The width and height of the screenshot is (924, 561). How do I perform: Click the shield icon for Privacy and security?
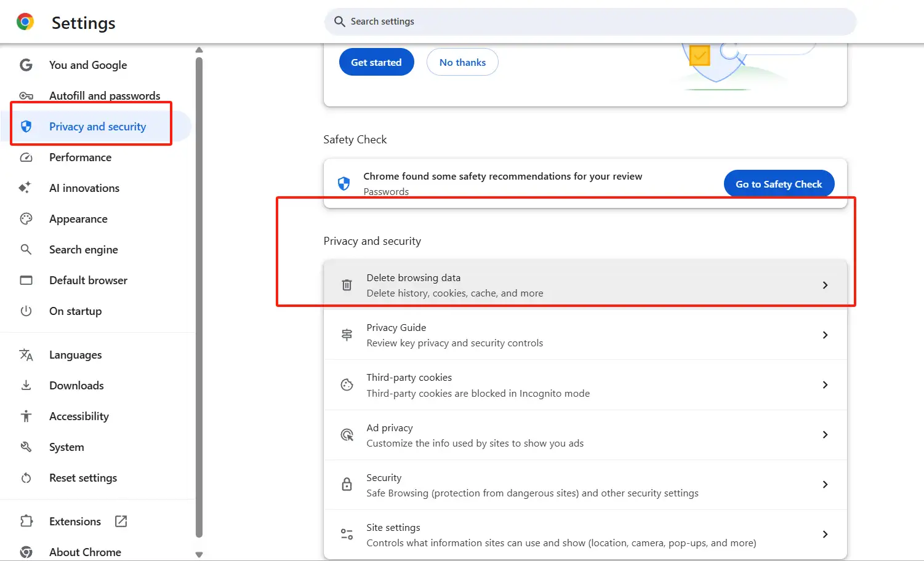(26, 126)
